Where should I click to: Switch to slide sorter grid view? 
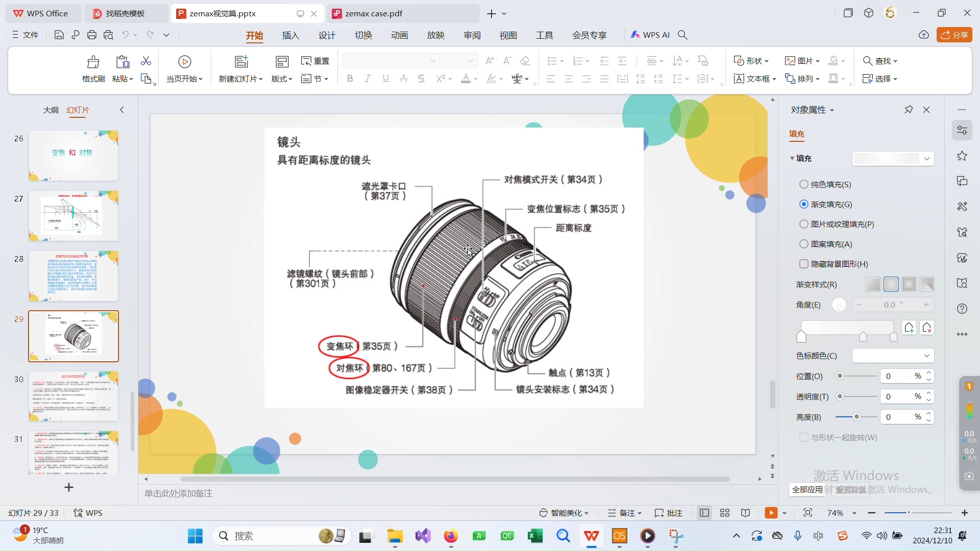(725, 513)
